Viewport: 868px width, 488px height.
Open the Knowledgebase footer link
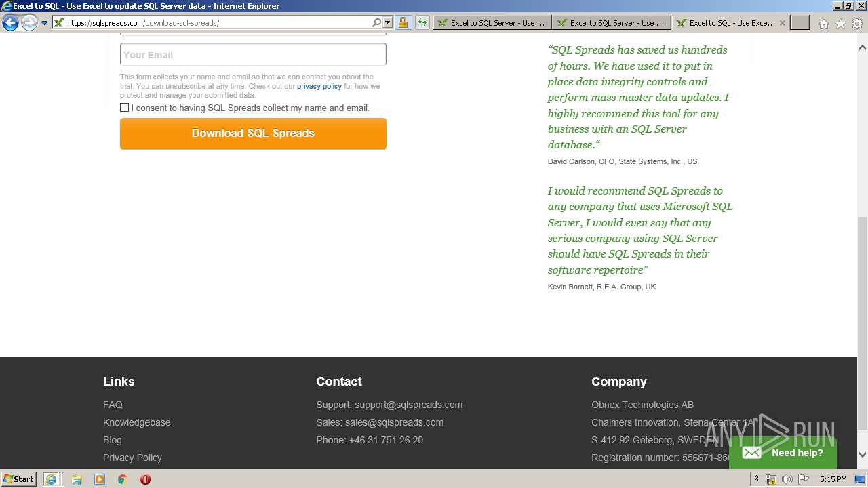coord(137,422)
